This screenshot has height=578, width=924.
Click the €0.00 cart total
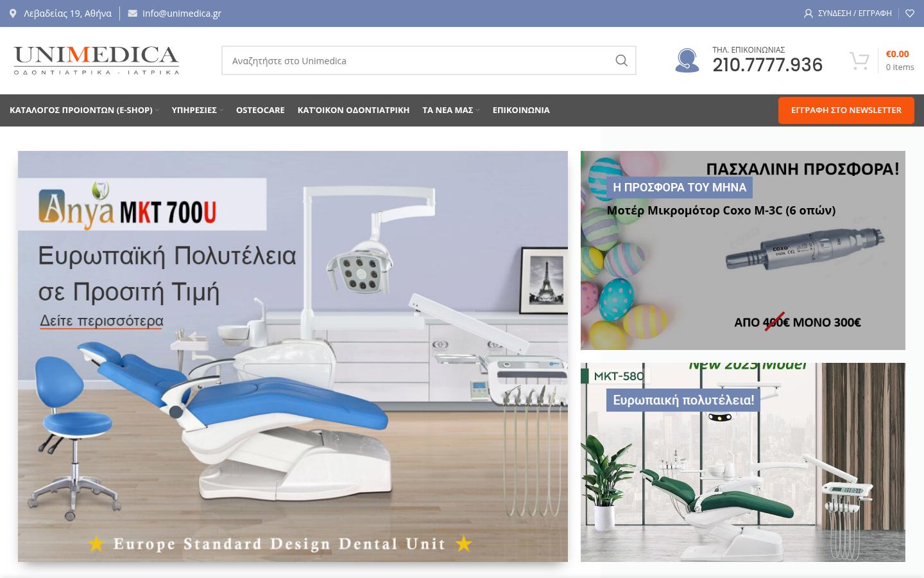click(897, 54)
